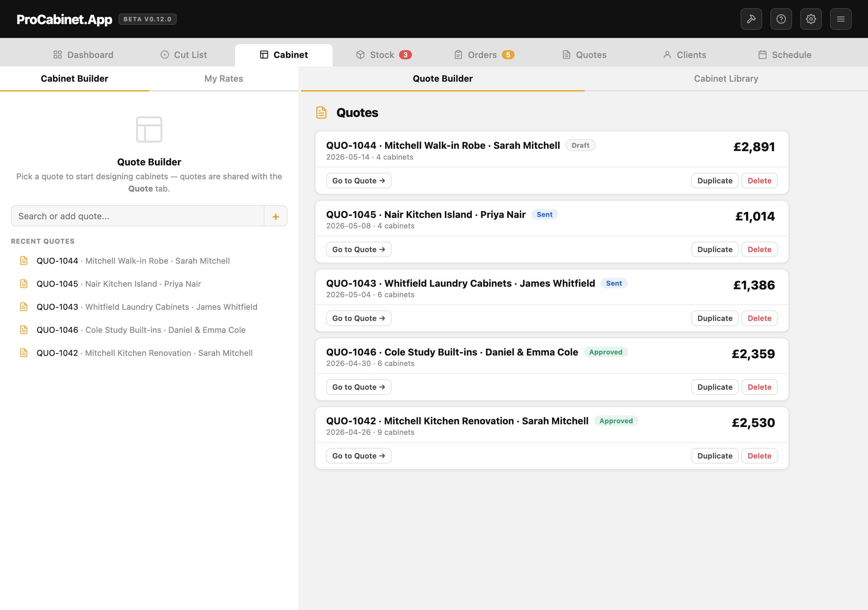Click the Approved badge on QUO-1046
The width and height of the screenshot is (868, 610).
(x=606, y=352)
